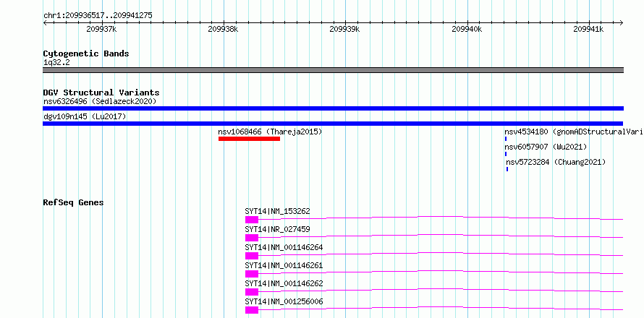Click the 209941k ruler label

(x=588, y=29)
